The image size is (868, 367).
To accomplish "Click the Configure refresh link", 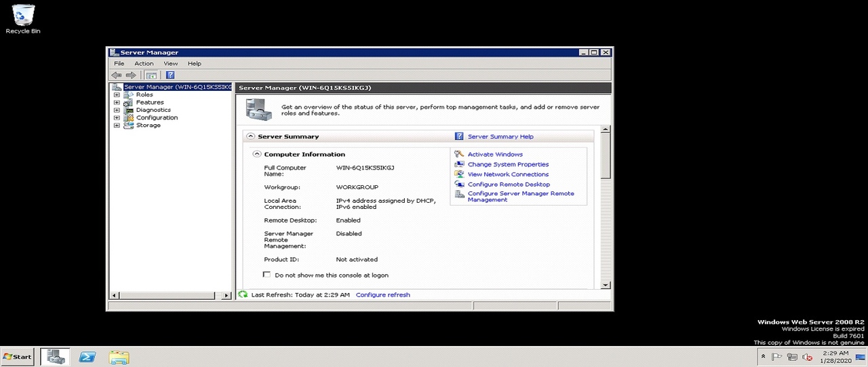I will 383,295.
